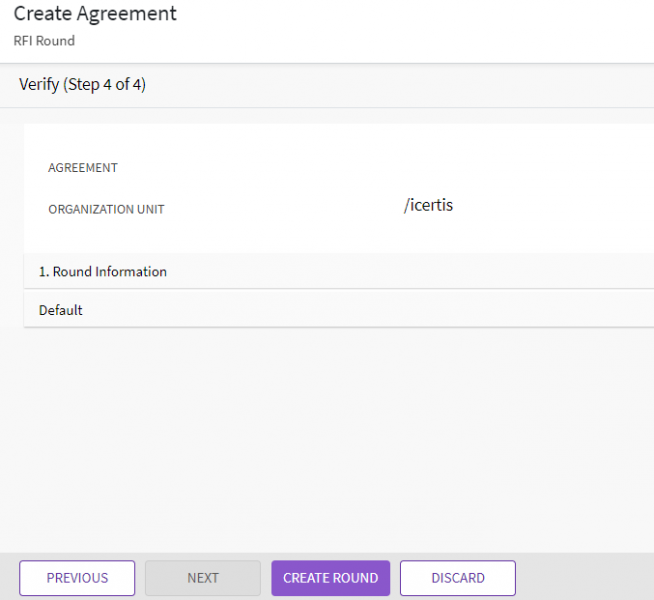Click the ORGANIZATION UNIT field label
Viewport: 654px width, 600px height.
tap(106, 210)
